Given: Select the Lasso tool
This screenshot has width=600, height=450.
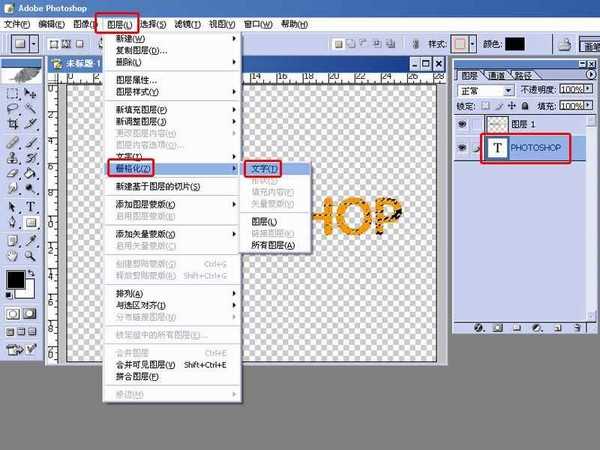Looking at the screenshot, I should click(x=12, y=108).
